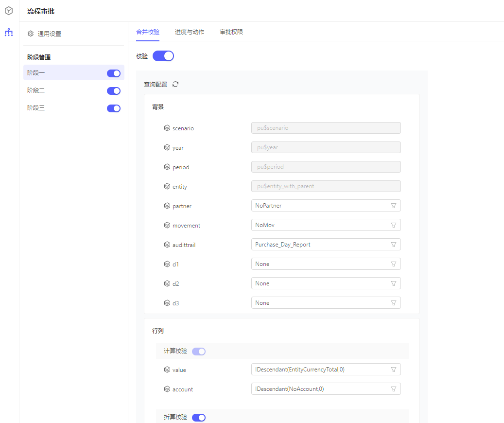The height and width of the screenshot is (423, 504).
Task: Click the entity pu$entity_with_parent input field
Action: click(326, 186)
